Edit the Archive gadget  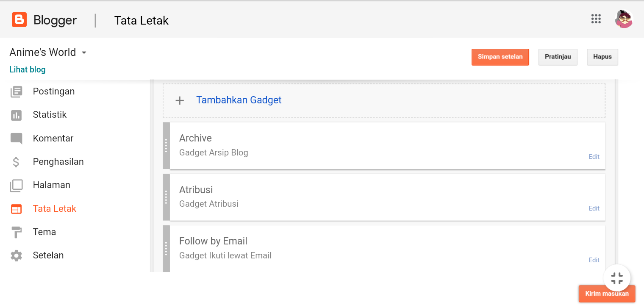point(594,157)
